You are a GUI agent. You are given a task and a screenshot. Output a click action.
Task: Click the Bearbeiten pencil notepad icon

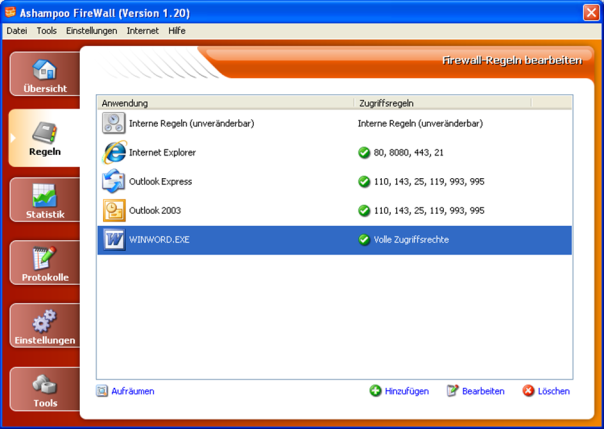coord(453,391)
